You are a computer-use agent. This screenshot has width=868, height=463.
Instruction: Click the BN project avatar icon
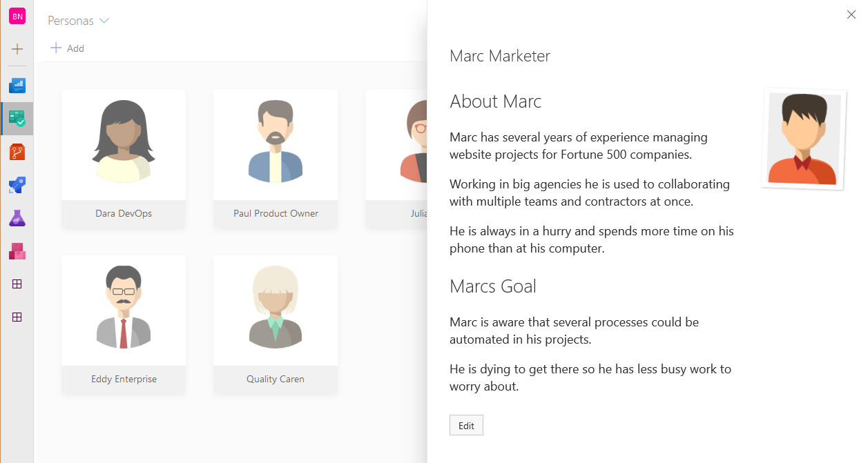17,17
